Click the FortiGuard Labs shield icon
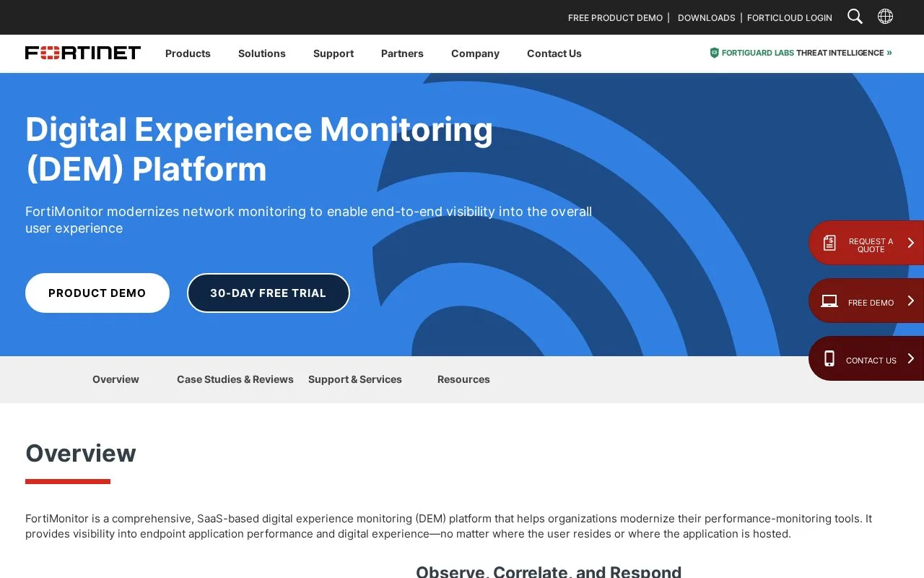The image size is (924, 578). coord(714,53)
